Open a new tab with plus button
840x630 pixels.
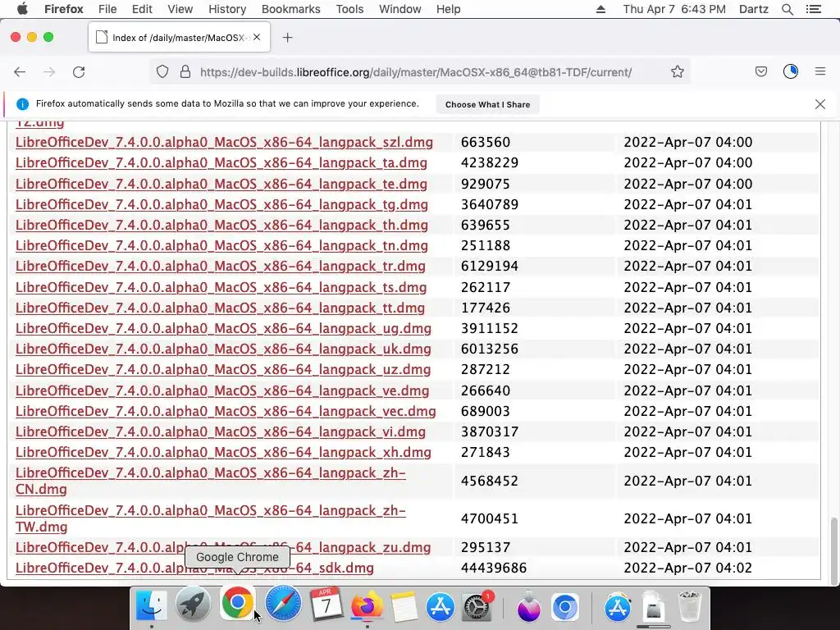[x=288, y=38]
